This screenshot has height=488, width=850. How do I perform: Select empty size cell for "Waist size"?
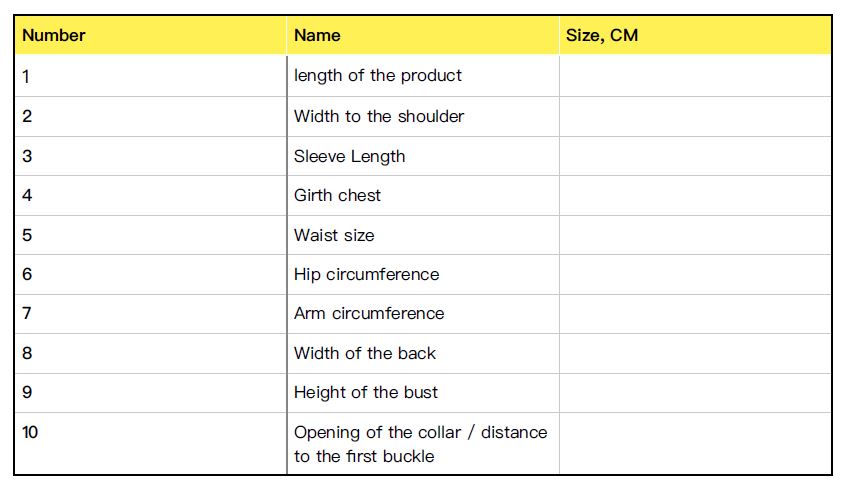(x=694, y=235)
